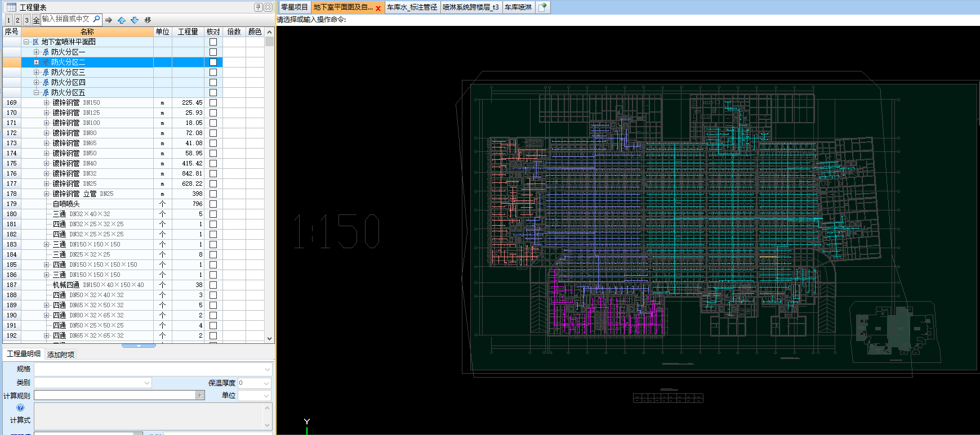Image resolution: width=980 pixels, height=435 pixels.
Task: Expand the 防火分区三 tree node
Action: click(36, 73)
